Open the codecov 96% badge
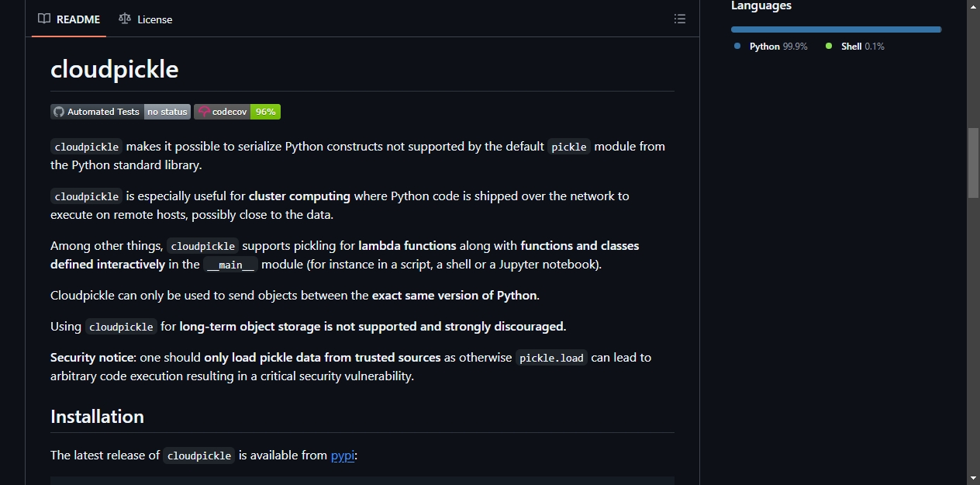The image size is (980, 485). [237, 112]
